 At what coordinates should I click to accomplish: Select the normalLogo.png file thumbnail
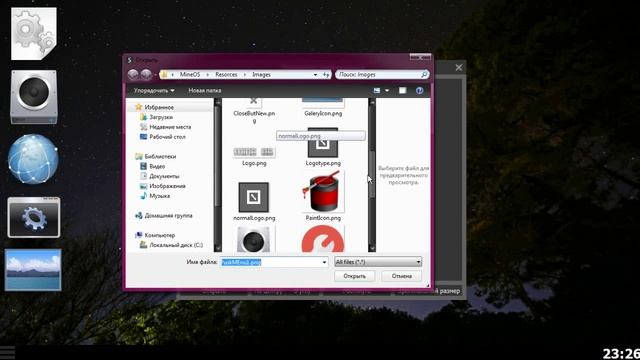[253, 198]
